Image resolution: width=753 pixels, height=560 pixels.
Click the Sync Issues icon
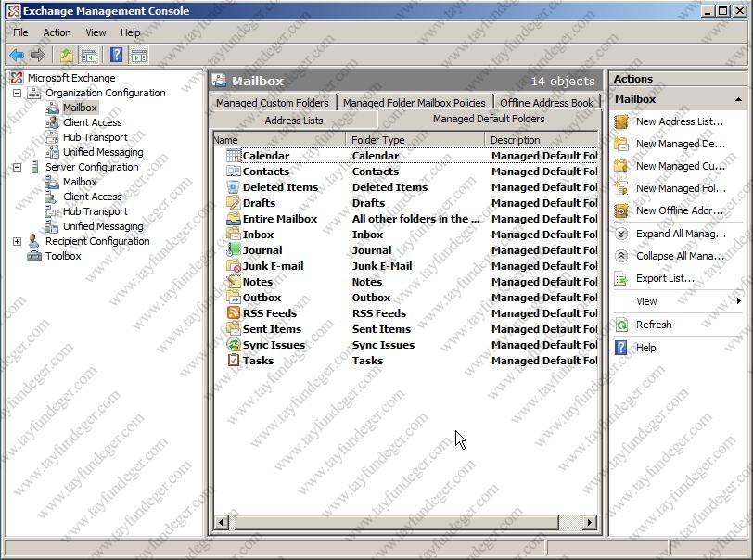coord(234,345)
